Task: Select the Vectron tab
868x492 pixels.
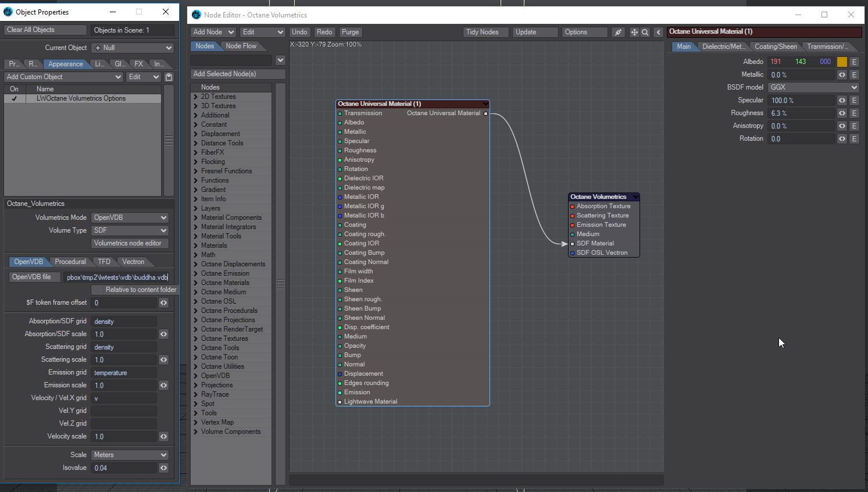Action: 133,262
